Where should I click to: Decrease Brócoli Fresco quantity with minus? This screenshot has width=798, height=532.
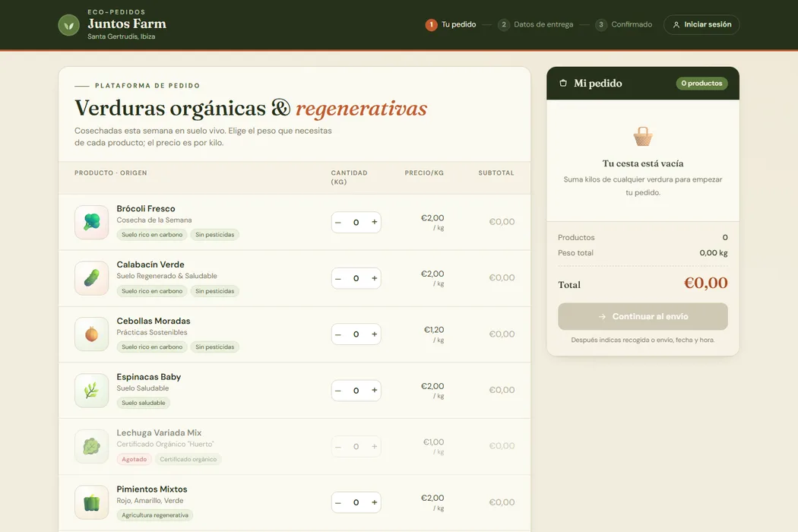point(338,222)
